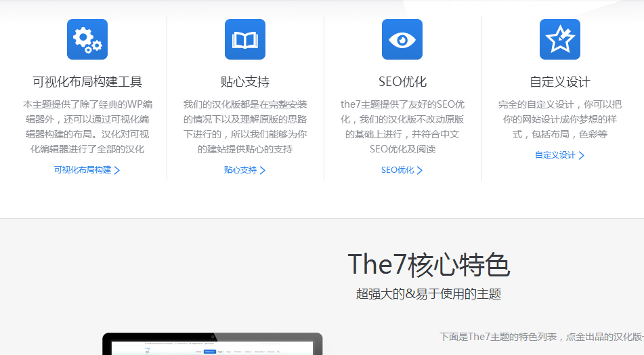Click the star icon above 自定义设计
Image resolution: width=644 pixels, height=355 pixels.
click(560, 39)
